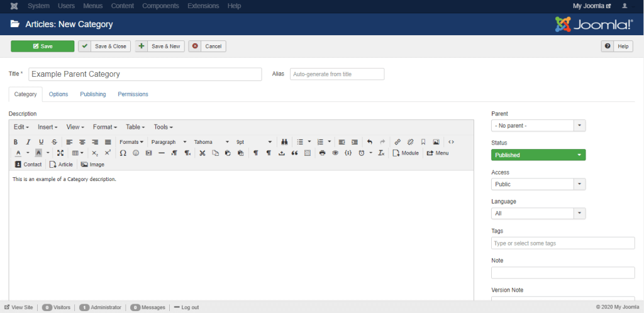Switch to the Publishing tab
Viewport: 644px width, 313px height.
tap(93, 94)
